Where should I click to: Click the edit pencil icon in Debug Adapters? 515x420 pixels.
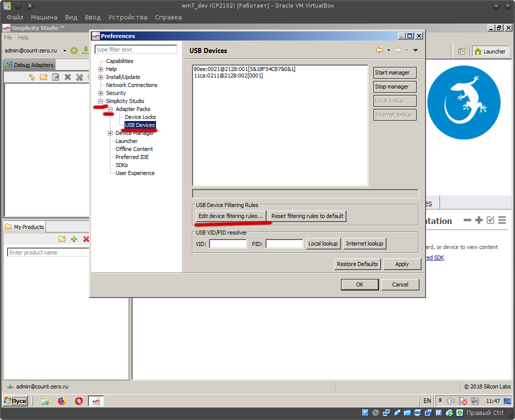(x=55, y=77)
